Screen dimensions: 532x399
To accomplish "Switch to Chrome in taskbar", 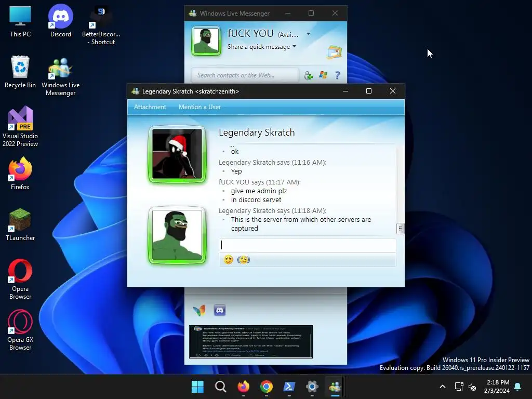I will pos(267,387).
